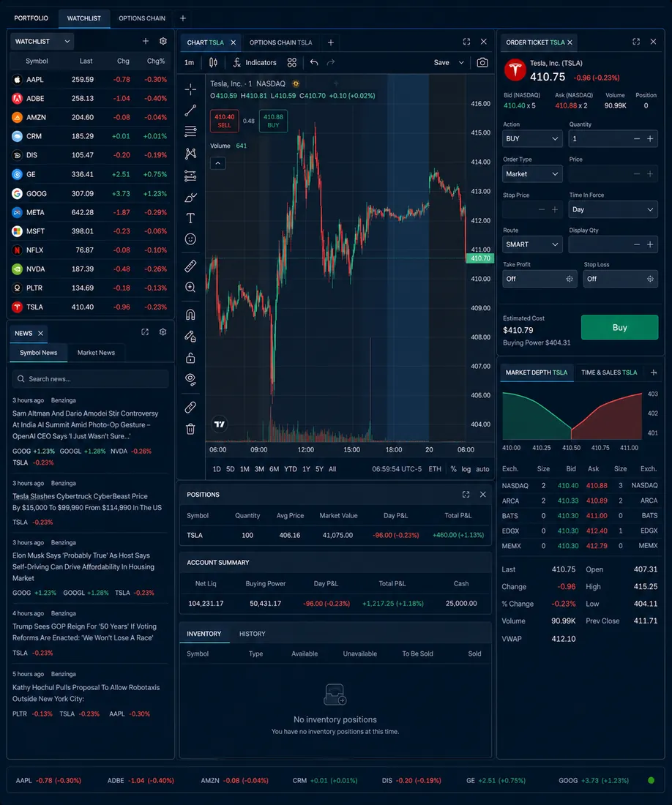Viewport: 672px width, 805px height.
Task: Set chart range to YTD
Action: pyautogui.click(x=291, y=469)
